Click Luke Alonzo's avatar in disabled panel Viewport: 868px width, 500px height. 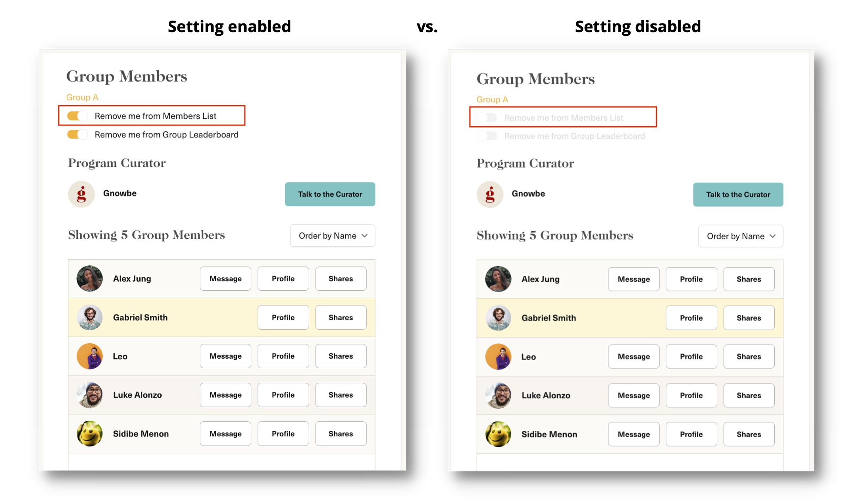[x=498, y=395]
